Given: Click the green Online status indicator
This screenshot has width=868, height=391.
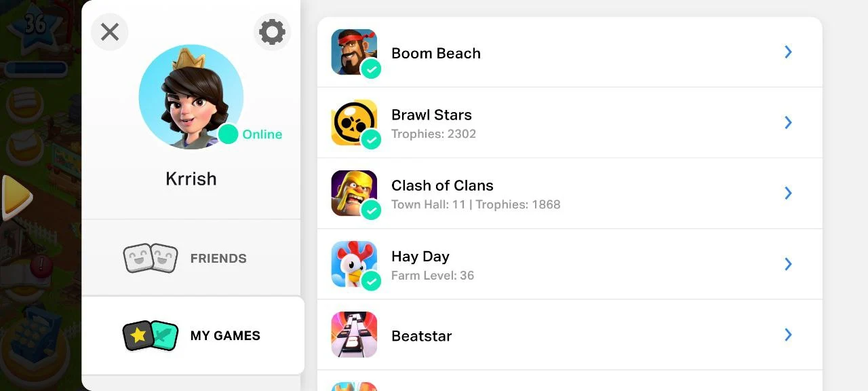Looking at the screenshot, I should pyautogui.click(x=229, y=134).
